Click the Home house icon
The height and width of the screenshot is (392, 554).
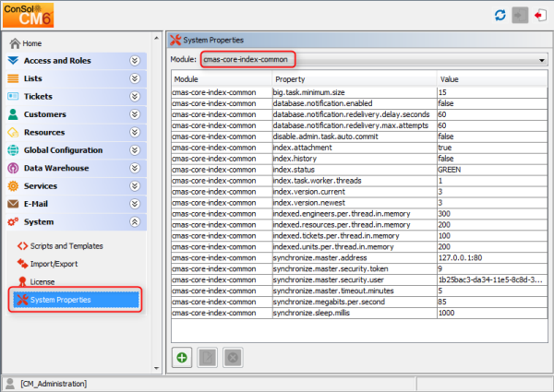point(15,43)
